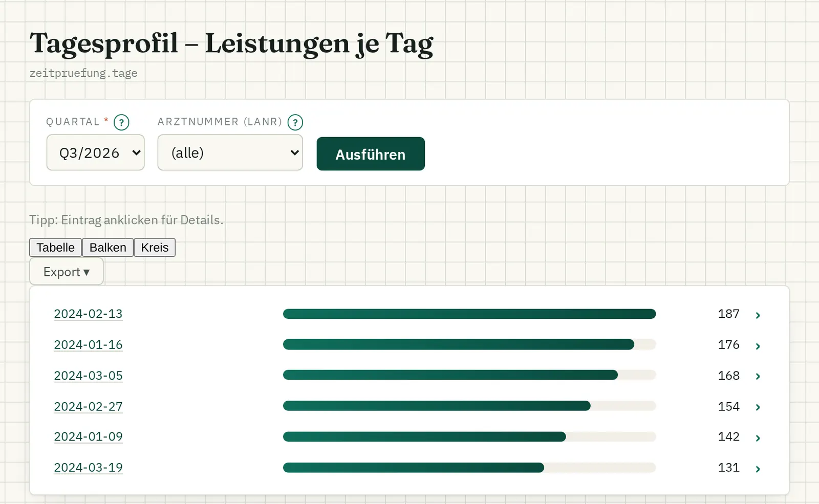Open the 2024-01-16 entry
This screenshot has height=504, width=819.
(x=88, y=345)
